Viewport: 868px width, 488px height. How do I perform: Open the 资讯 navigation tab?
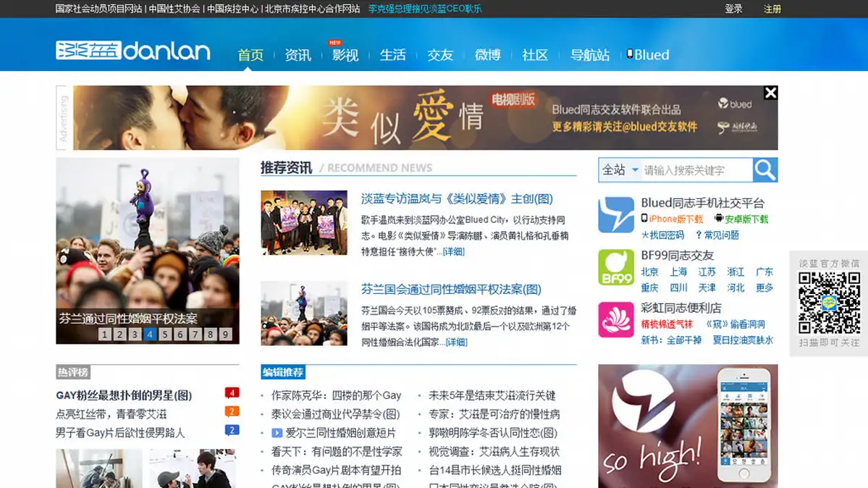(x=298, y=55)
